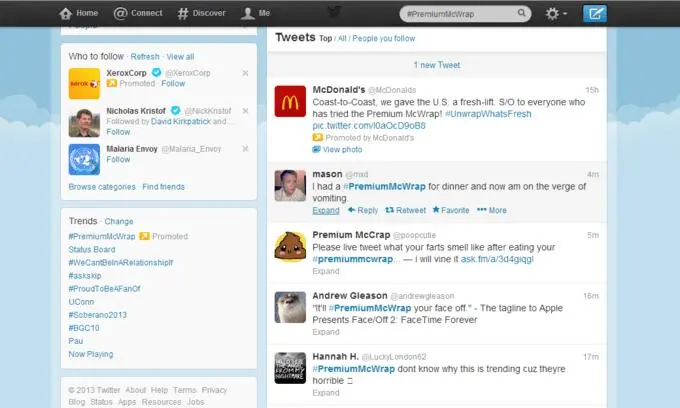This screenshot has height=408, width=680.
Task: Open the UConn trend
Action: click(x=81, y=302)
